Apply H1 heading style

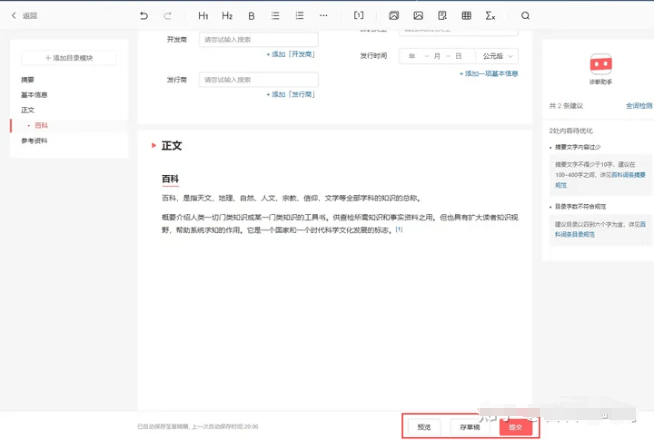coord(203,16)
